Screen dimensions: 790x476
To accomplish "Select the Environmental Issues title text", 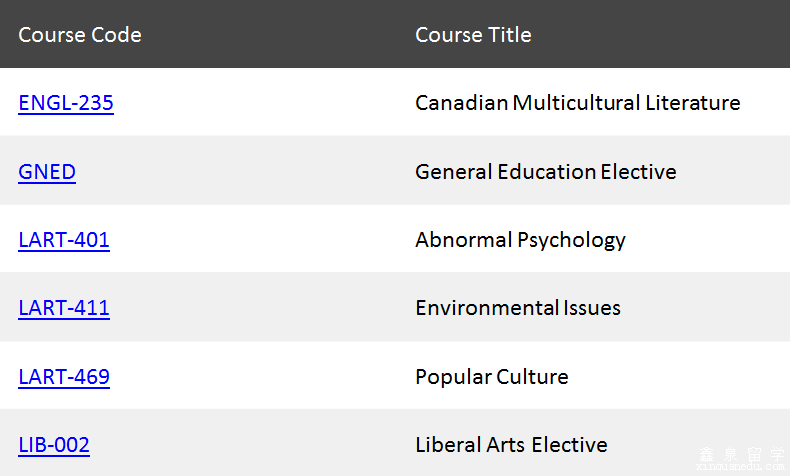I will [x=518, y=308].
